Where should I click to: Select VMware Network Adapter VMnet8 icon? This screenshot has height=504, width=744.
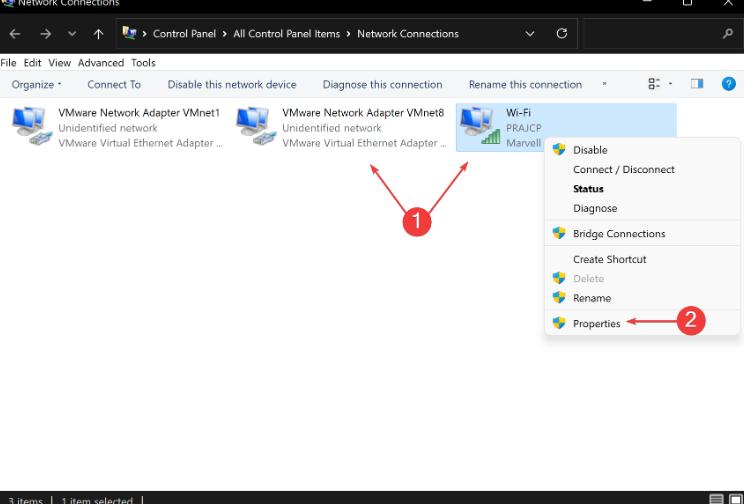[x=256, y=126]
